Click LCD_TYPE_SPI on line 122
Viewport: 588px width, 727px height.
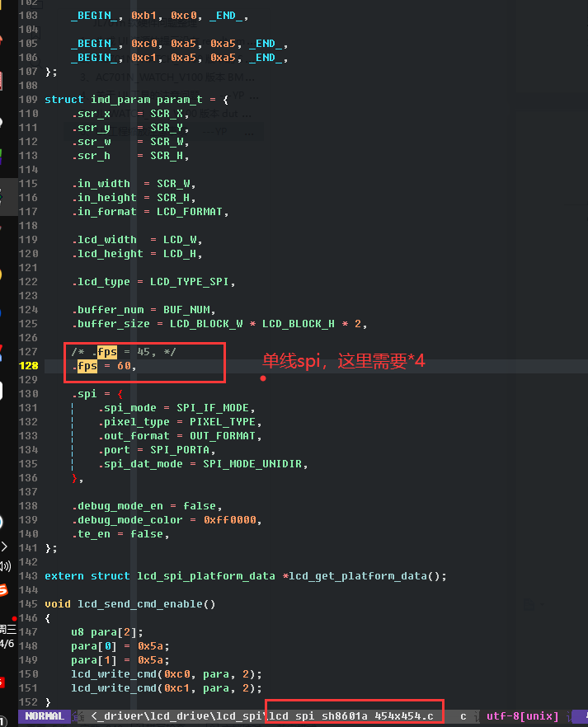click(x=190, y=282)
